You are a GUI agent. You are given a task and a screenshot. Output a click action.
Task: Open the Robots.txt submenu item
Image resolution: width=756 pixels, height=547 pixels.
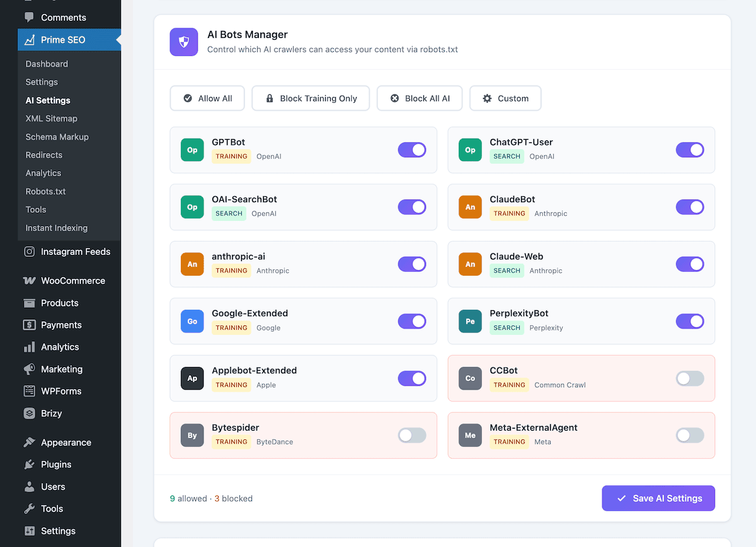click(46, 192)
